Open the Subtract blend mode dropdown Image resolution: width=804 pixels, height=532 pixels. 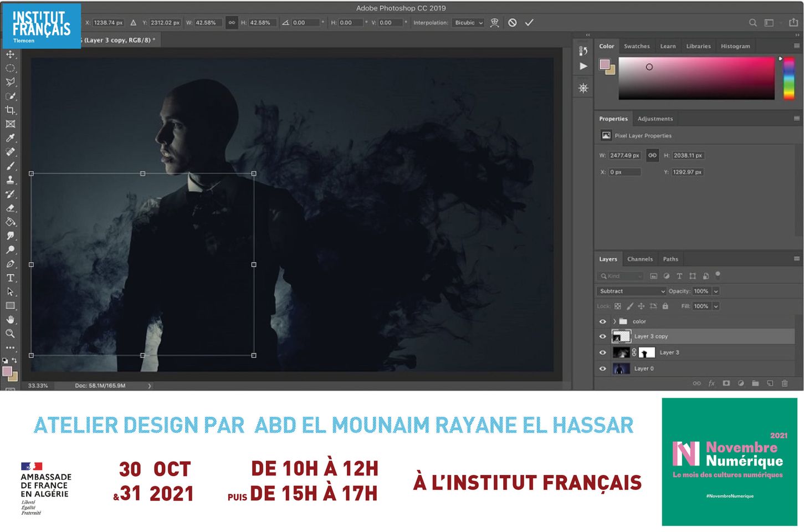631,291
